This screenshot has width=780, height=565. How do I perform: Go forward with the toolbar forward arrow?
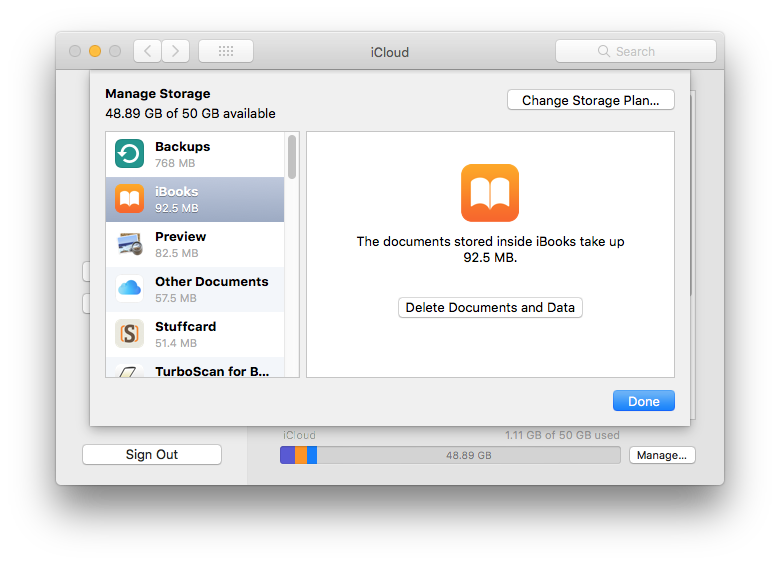coord(176,51)
